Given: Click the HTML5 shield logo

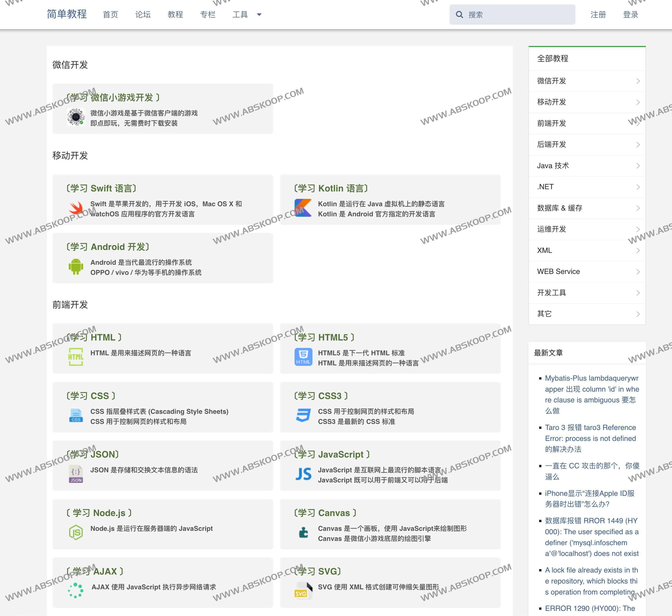Looking at the screenshot, I should [x=303, y=356].
